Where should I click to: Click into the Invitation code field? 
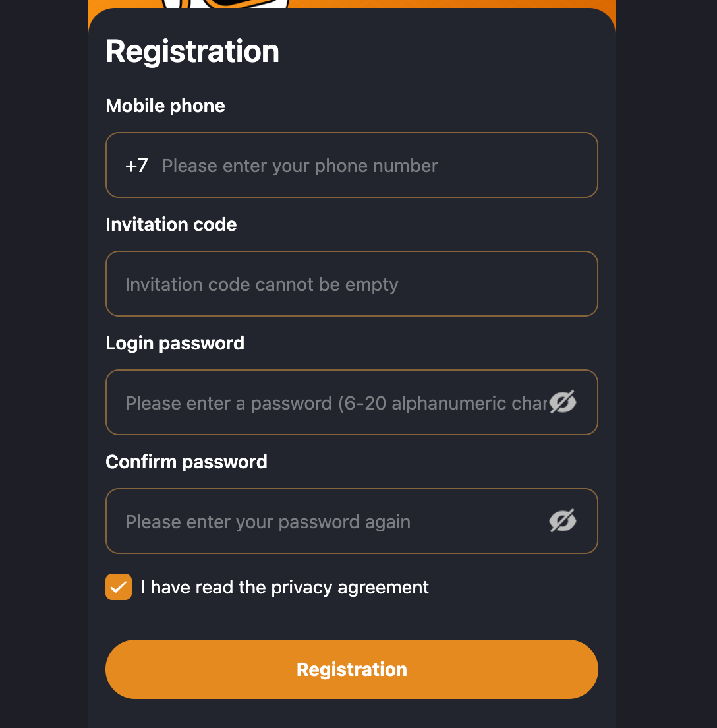click(x=352, y=284)
